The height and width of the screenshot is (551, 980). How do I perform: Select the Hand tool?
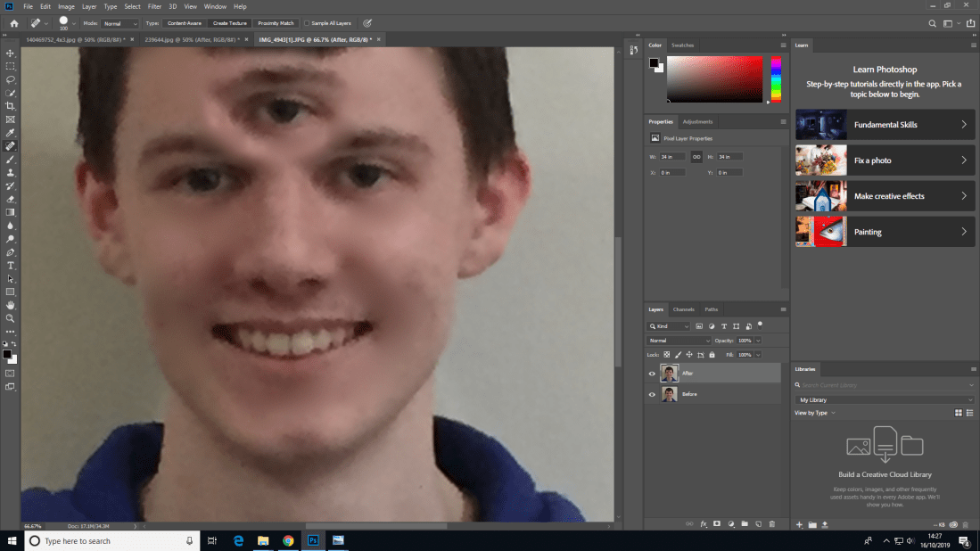[11, 305]
